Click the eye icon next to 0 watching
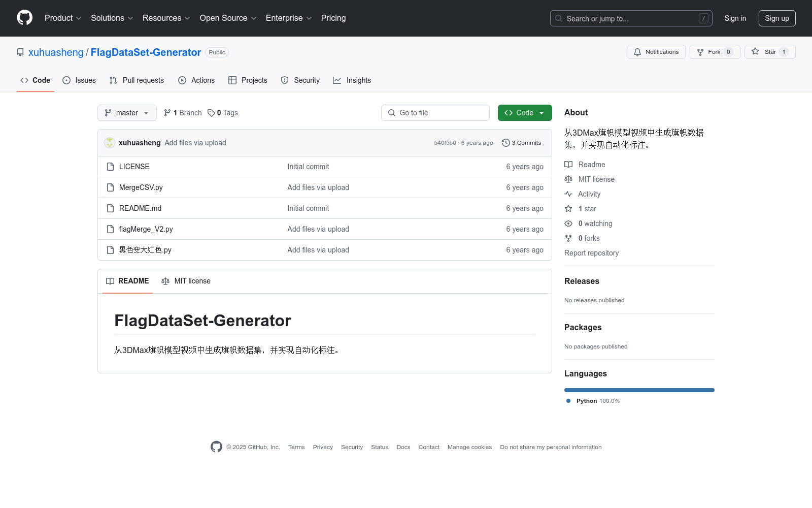 click(568, 224)
